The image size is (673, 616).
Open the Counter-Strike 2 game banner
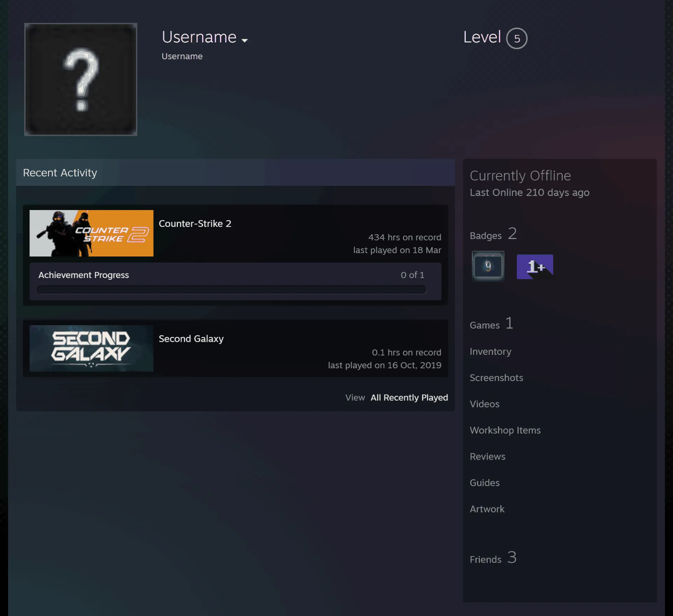point(91,233)
